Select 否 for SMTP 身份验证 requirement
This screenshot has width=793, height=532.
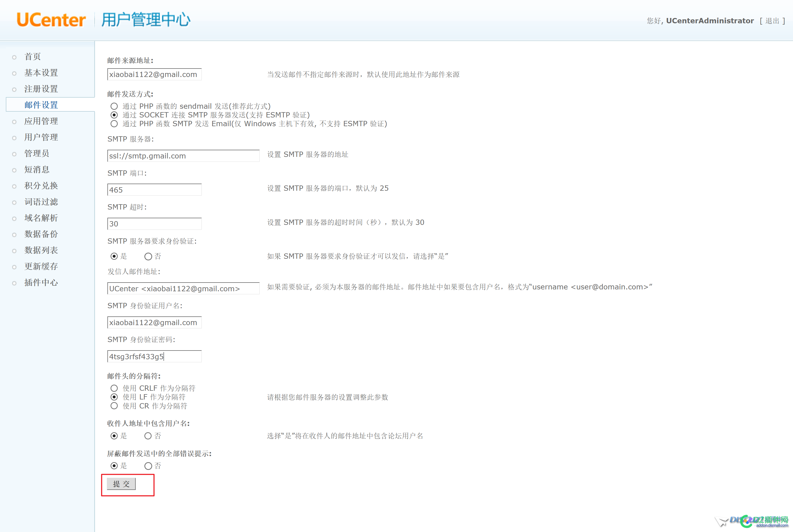148,256
